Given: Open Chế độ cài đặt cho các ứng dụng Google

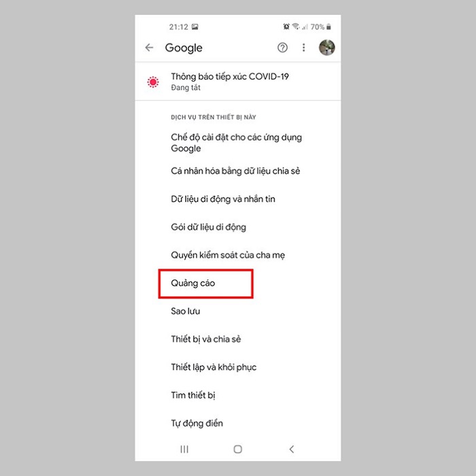Looking at the screenshot, I should point(238,143).
